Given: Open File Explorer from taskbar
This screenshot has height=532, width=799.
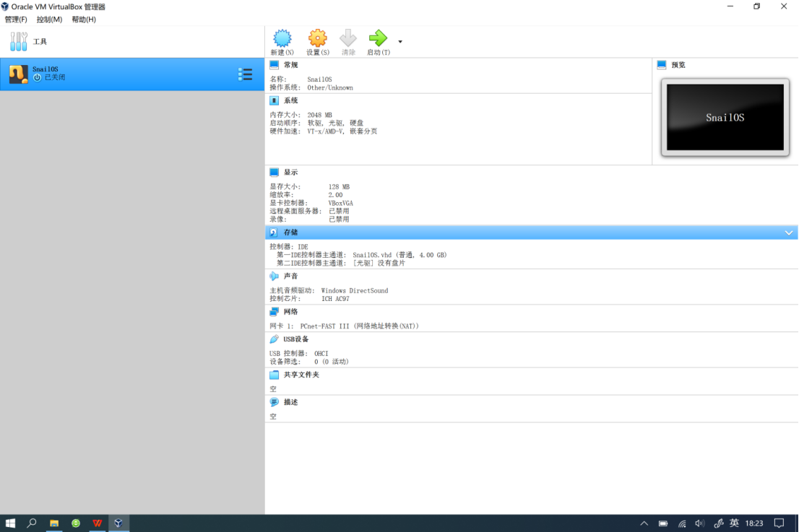Looking at the screenshot, I should pyautogui.click(x=54, y=523).
